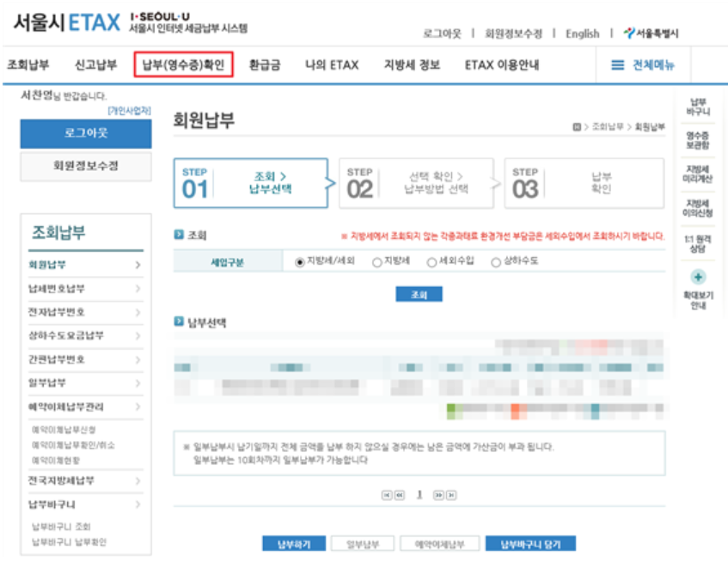Click the 로그아웃 link in top header

click(x=442, y=34)
